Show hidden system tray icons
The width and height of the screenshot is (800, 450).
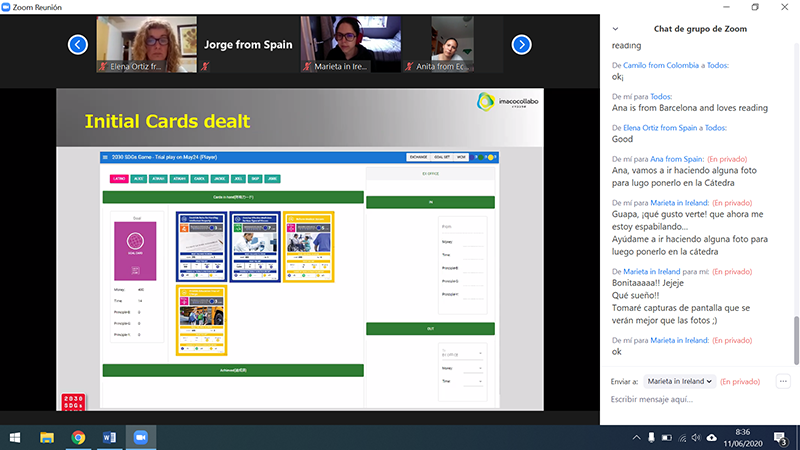pos(637,437)
